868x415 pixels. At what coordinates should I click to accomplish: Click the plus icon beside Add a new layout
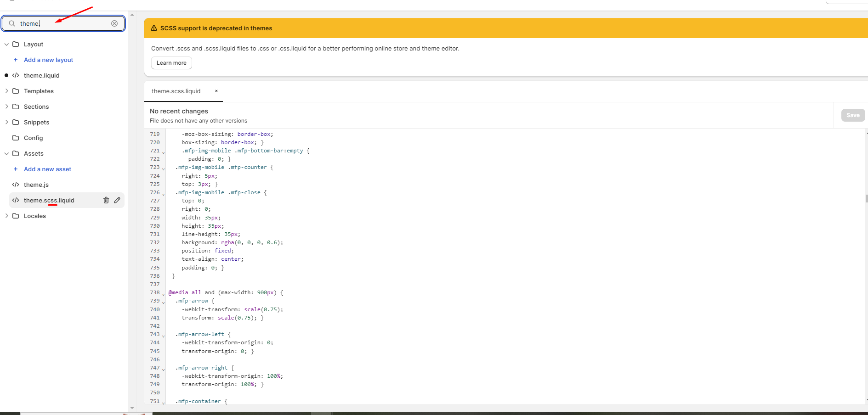16,60
